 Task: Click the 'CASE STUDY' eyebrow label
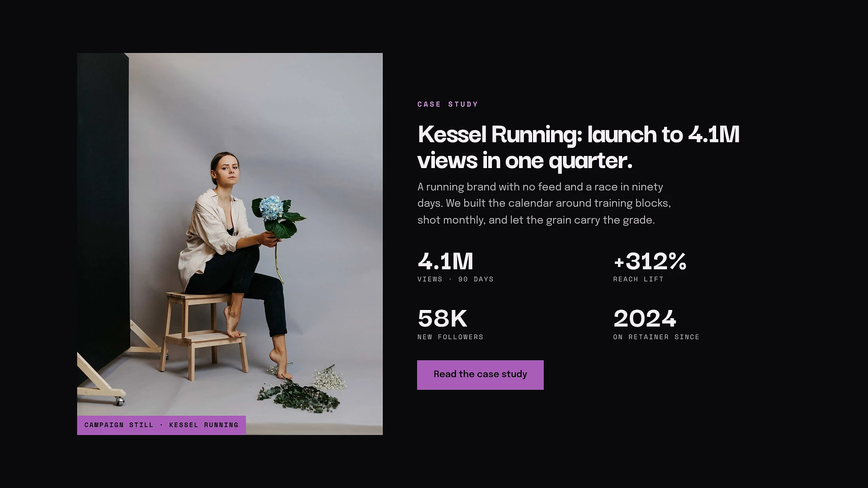click(x=448, y=104)
